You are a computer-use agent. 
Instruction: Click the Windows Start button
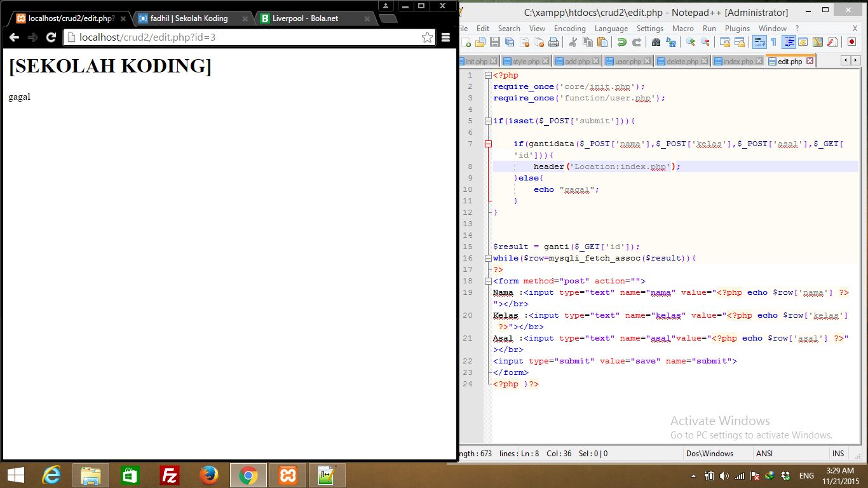tap(16, 475)
